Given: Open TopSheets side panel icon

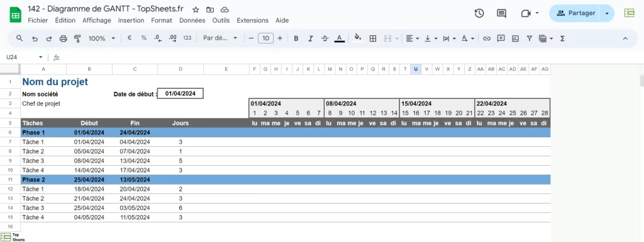Looking at the screenshot, I should [x=629, y=13].
